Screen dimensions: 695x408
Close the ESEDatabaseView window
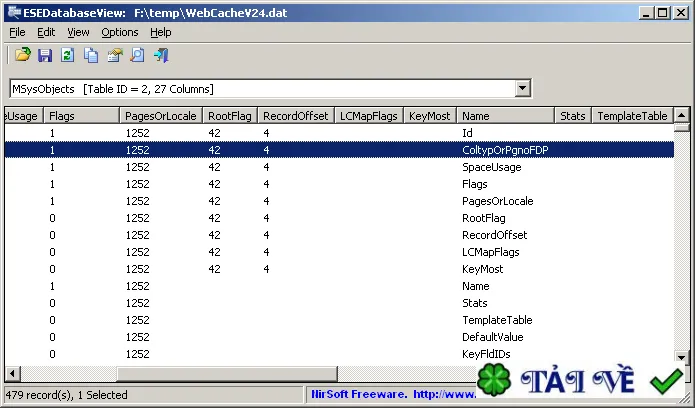680,13
